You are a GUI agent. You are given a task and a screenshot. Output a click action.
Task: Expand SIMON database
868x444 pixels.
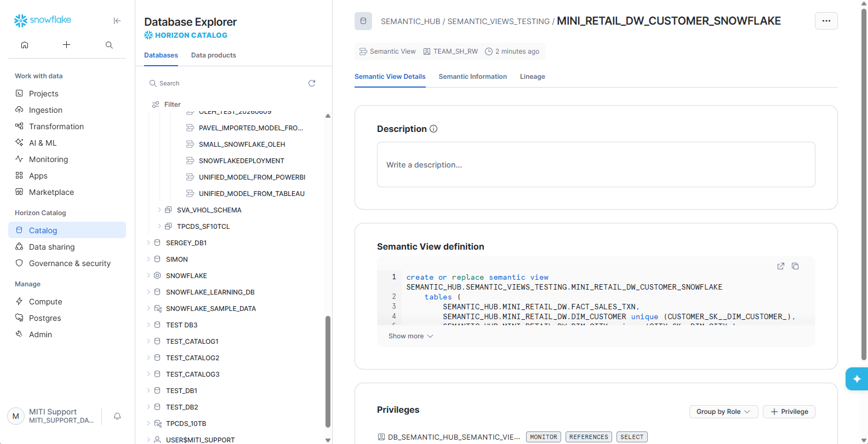(149, 259)
